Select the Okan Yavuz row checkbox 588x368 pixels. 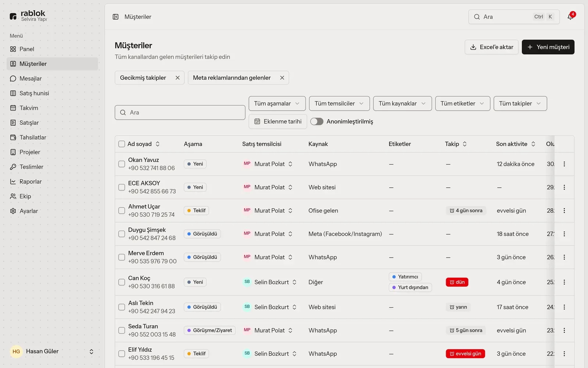pyautogui.click(x=122, y=164)
